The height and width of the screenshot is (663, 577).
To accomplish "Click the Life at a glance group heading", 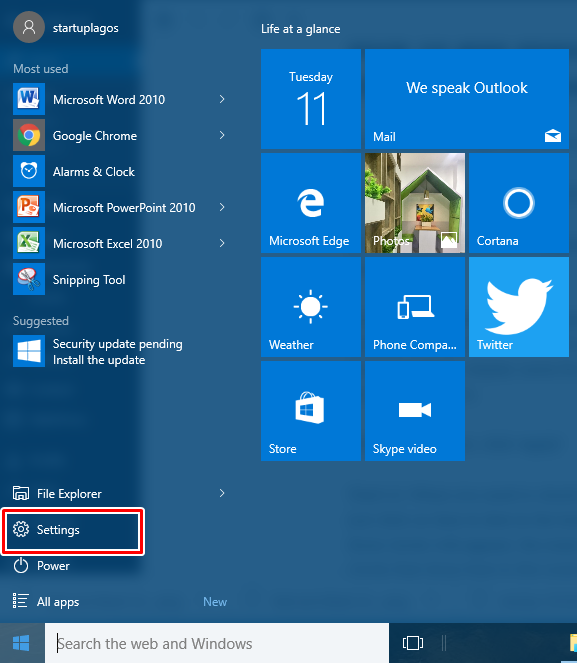I will point(301,29).
